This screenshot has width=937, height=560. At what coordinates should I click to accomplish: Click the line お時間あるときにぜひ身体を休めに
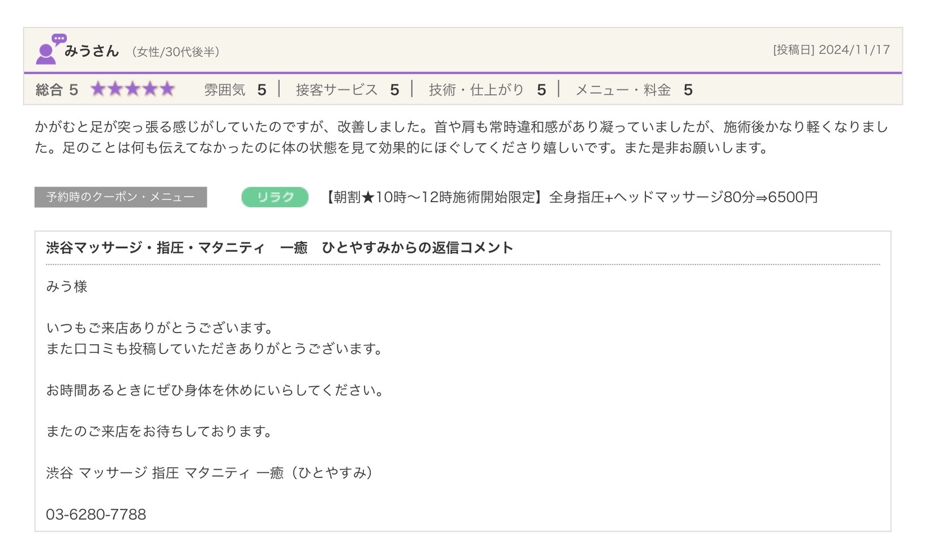pyautogui.click(x=216, y=390)
